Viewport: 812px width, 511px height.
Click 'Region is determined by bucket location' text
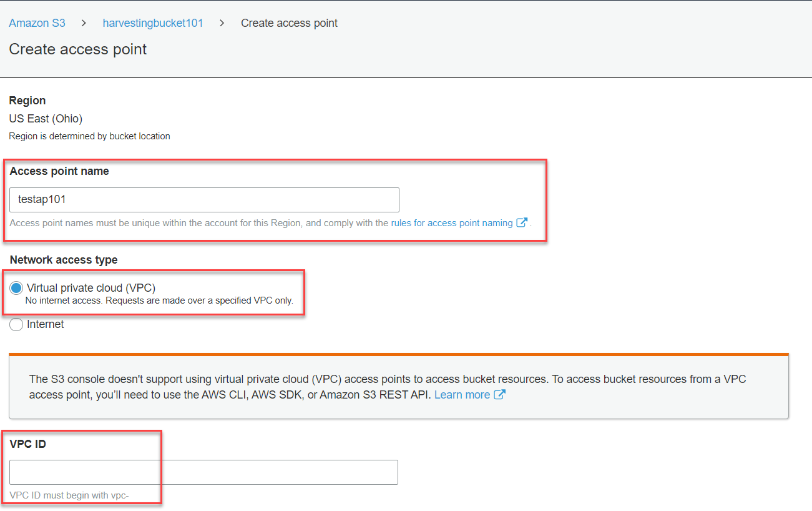[89, 136]
